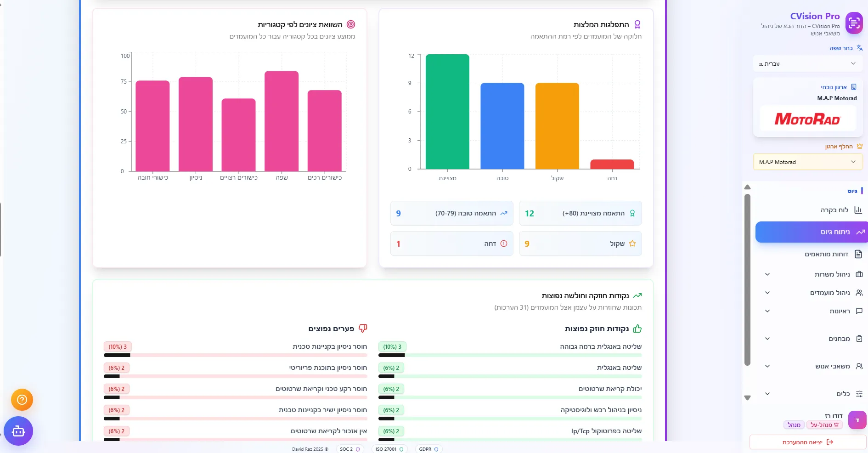Click the על-מנהל role badge
The width and height of the screenshot is (868, 453).
pos(824,425)
